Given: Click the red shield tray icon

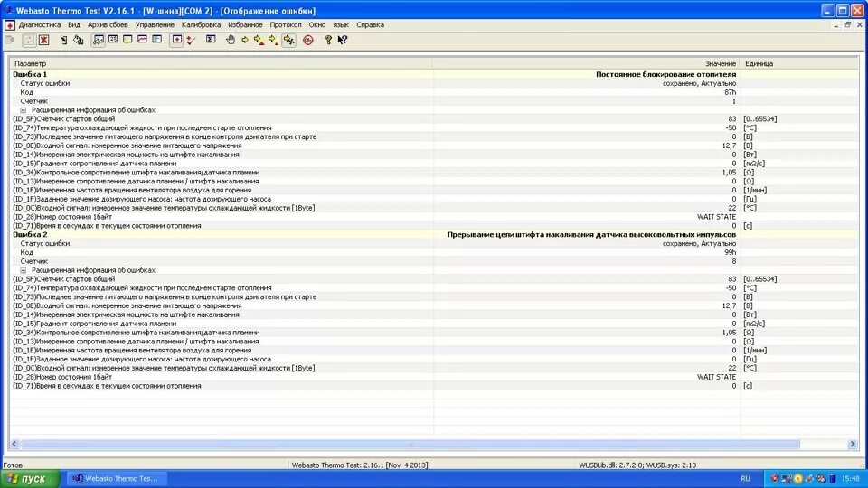Looking at the screenshot, I should click(775, 479).
